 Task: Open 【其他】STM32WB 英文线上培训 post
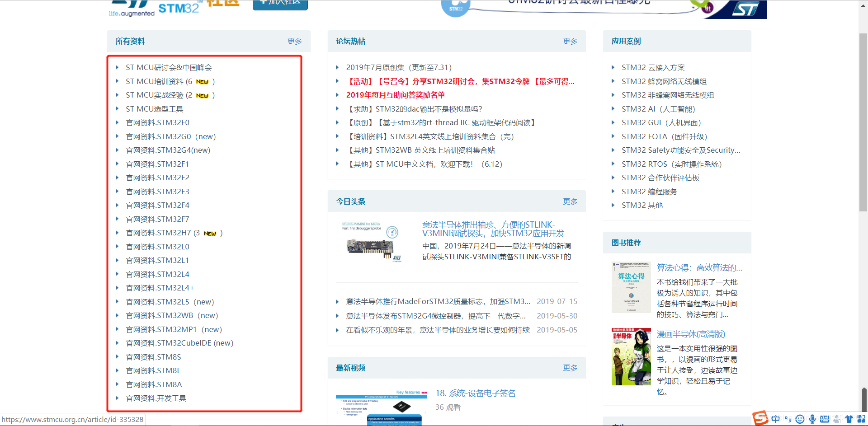tap(420, 150)
